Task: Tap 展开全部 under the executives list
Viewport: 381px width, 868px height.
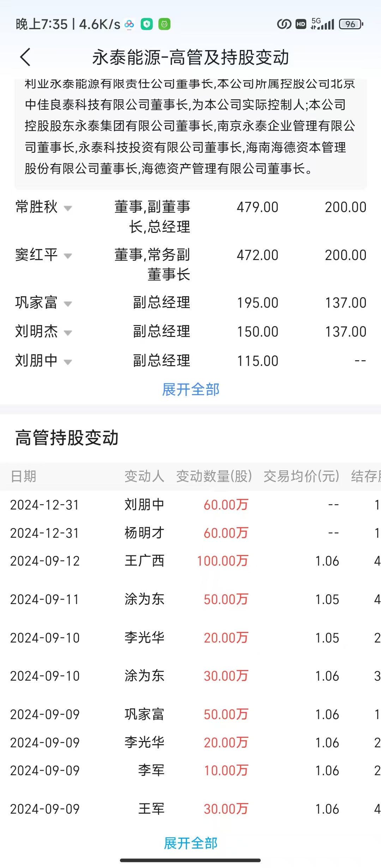Action: pyautogui.click(x=190, y=390)
